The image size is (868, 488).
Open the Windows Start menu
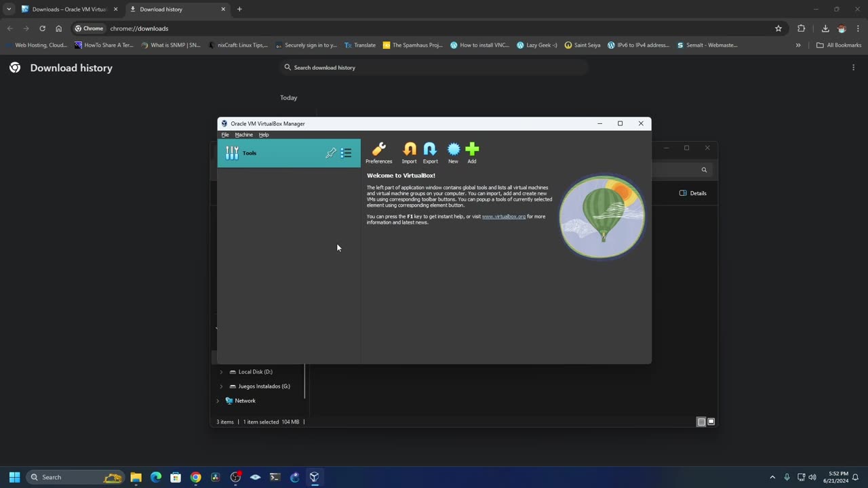[x=14, y=477]
